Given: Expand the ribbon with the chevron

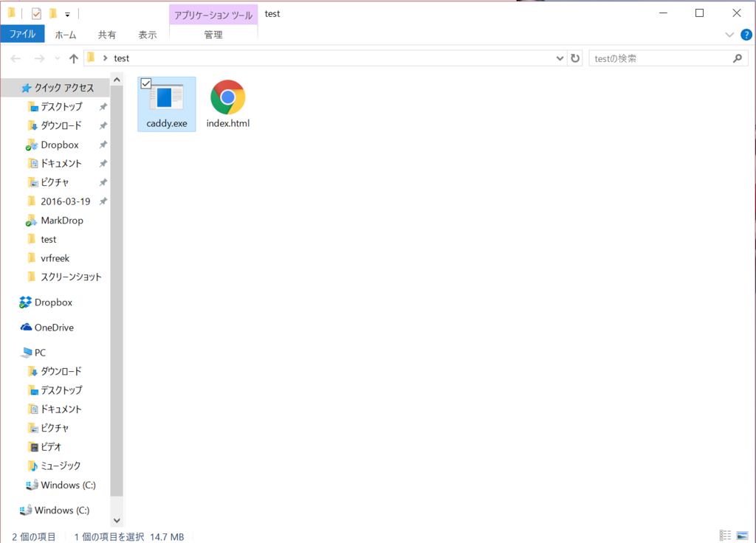Looking at the screenshot, I should pos(729,35).
